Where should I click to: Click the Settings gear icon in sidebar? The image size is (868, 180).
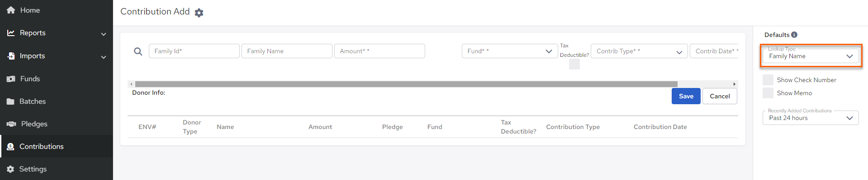click(x=10, y=169)
